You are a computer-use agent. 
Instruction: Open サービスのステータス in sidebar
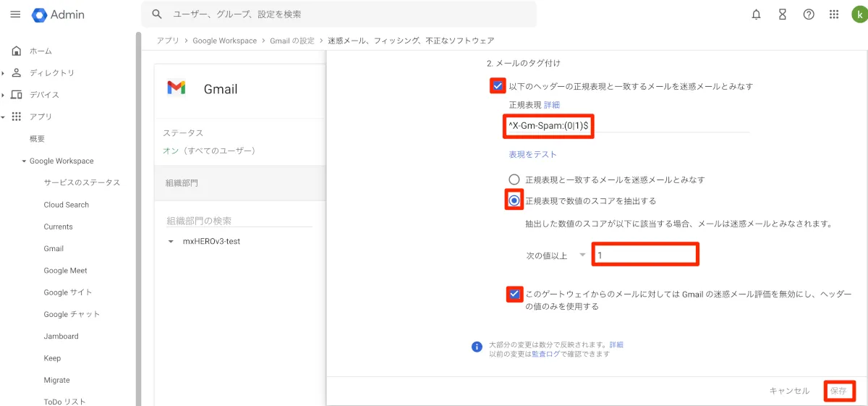click(x=82, y=183)
